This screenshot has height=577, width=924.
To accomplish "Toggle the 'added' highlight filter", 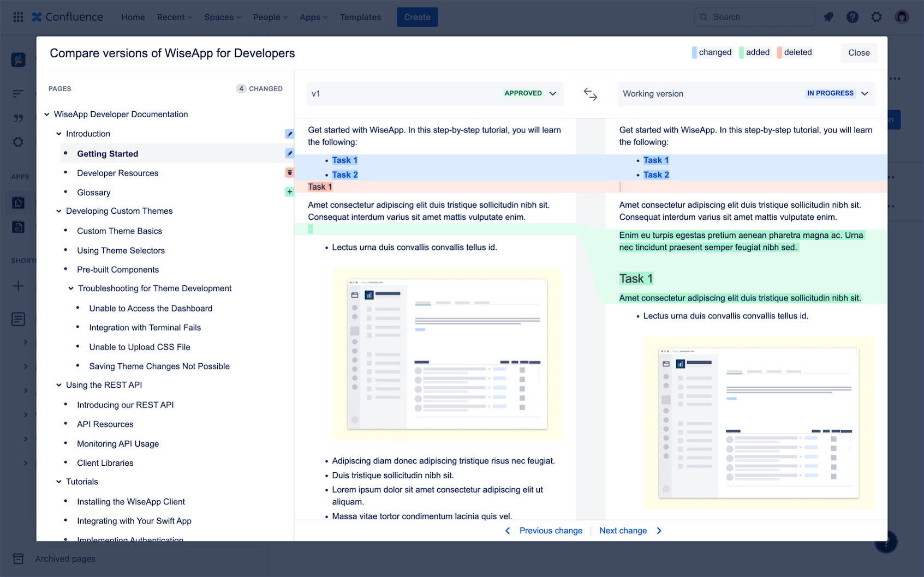I will [x=755, y=52].
